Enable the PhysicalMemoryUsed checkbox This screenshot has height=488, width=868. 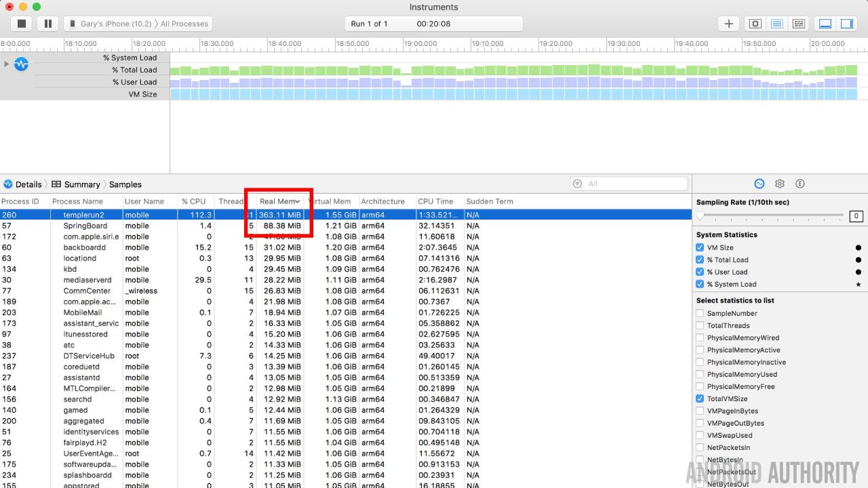(x=700, y=374)
